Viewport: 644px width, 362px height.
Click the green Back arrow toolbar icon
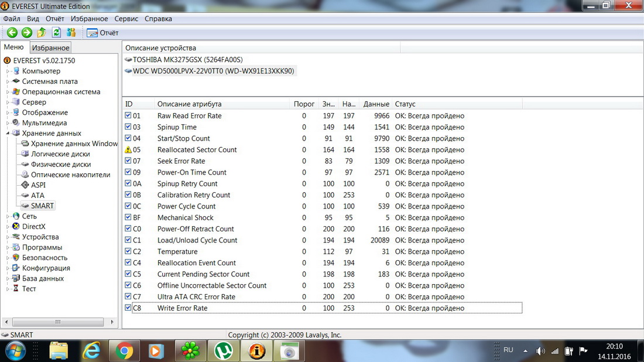tap(12, 33)
